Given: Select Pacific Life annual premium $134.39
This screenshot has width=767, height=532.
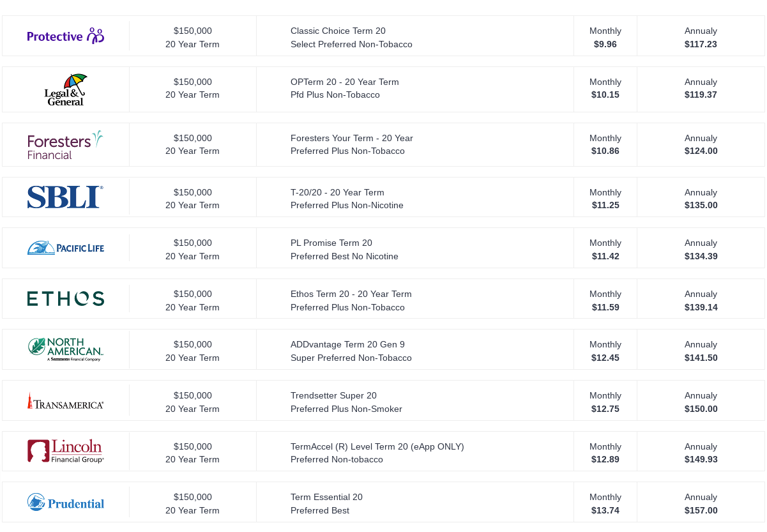Looking at the screenshot, I should pyautogui.click(x=701, y=256).
